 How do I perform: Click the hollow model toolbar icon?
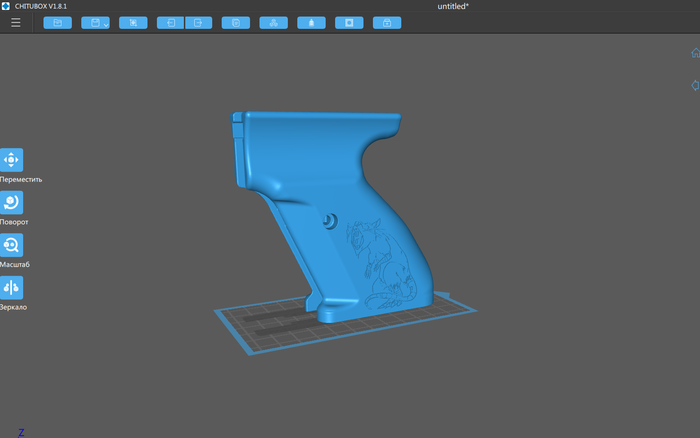point(311,22)
